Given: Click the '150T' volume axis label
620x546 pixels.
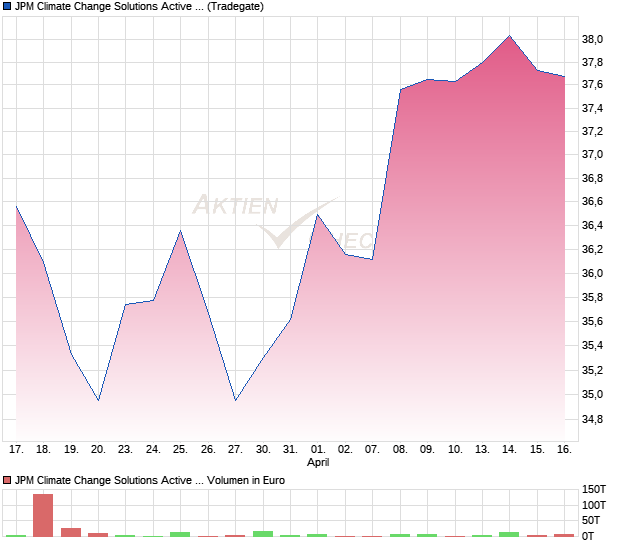Looking at the screenshot, I should coord(594,489).
